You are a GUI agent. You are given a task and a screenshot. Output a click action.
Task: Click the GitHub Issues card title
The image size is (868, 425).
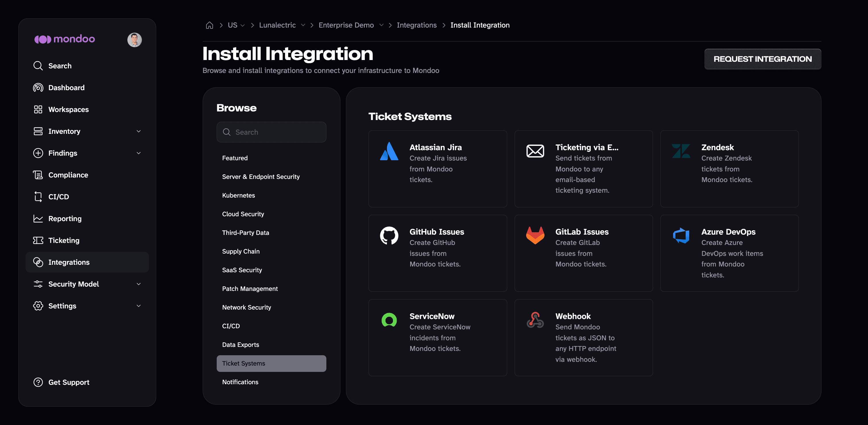click(x=437, y=232)
